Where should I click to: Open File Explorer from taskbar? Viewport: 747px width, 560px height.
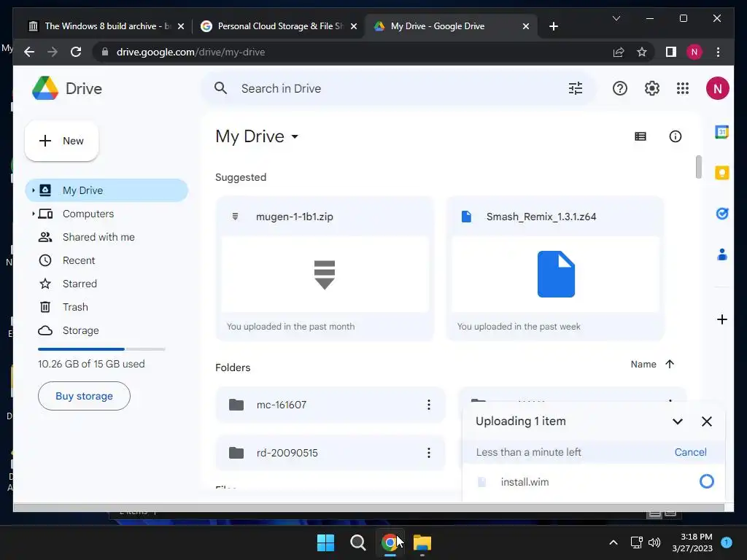422,542
